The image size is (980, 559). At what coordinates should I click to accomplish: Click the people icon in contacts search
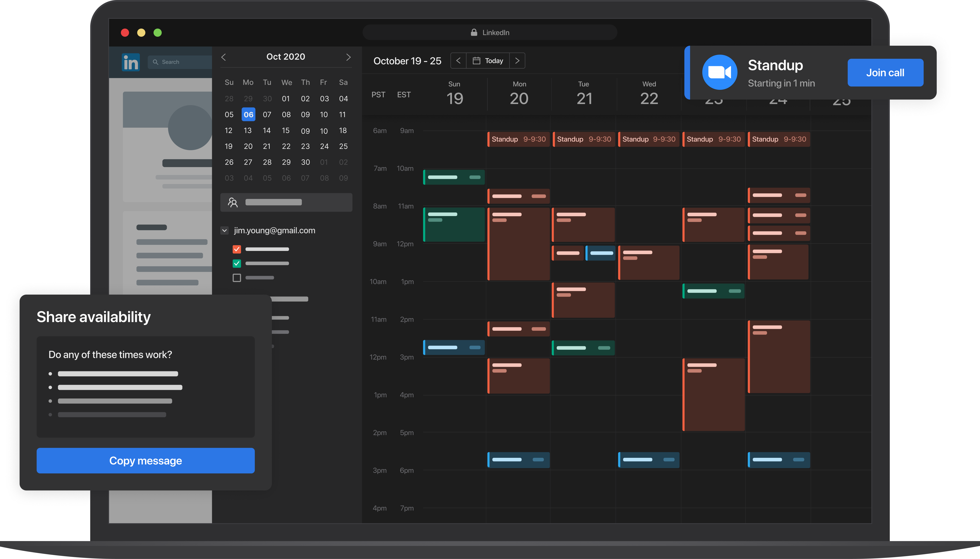[x=233, y=202]
